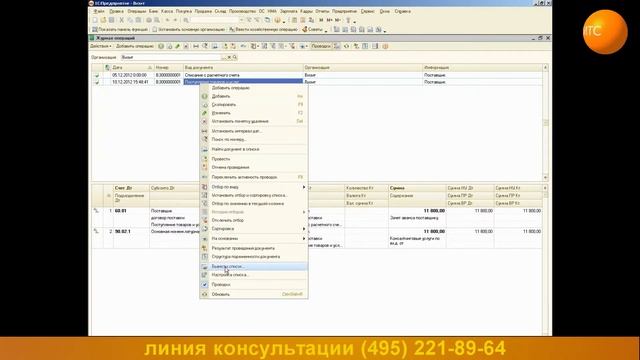Choose Изменить in the context menu
640x360 pixels.
coord(253,113)
